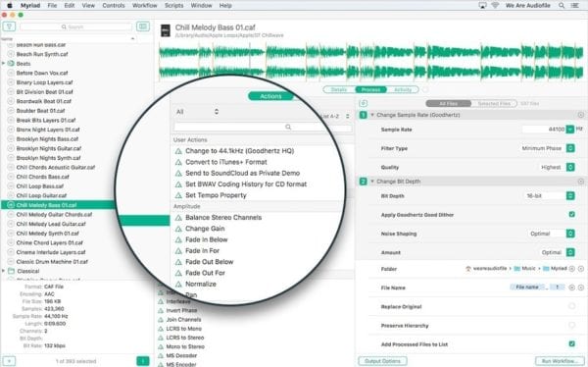Open the File menu
This screenshot has width=588, height=367.
pos(52,5)
